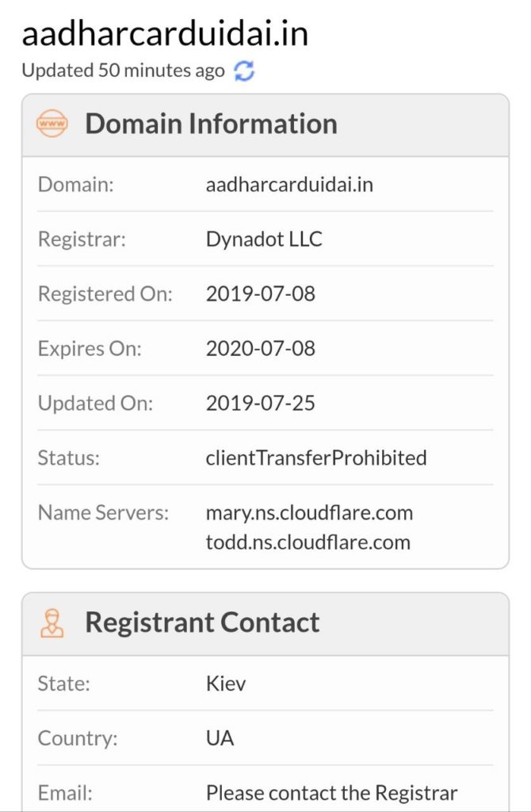Select the Registrant Contact header

pos(202,622)
